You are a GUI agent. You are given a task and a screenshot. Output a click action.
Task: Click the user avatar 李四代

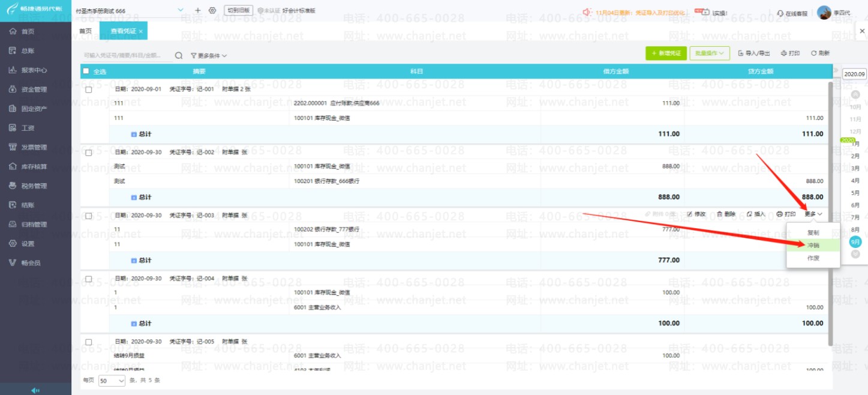pos(824,13)
